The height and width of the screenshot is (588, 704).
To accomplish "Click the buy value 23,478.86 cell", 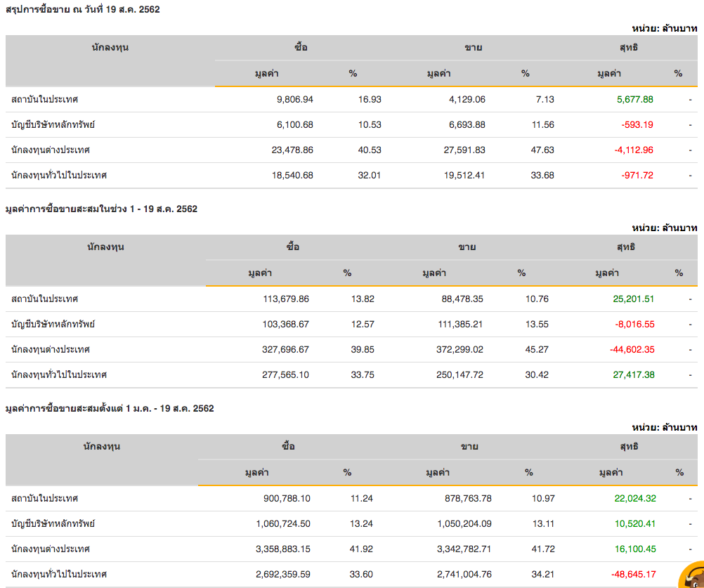I will click(292, 150).
